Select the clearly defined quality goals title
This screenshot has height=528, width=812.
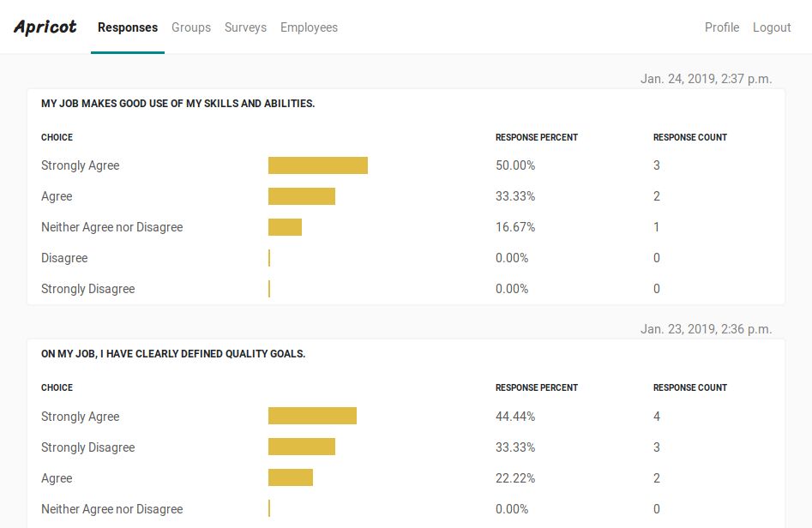pyautogui.click(x=173, y=354)
